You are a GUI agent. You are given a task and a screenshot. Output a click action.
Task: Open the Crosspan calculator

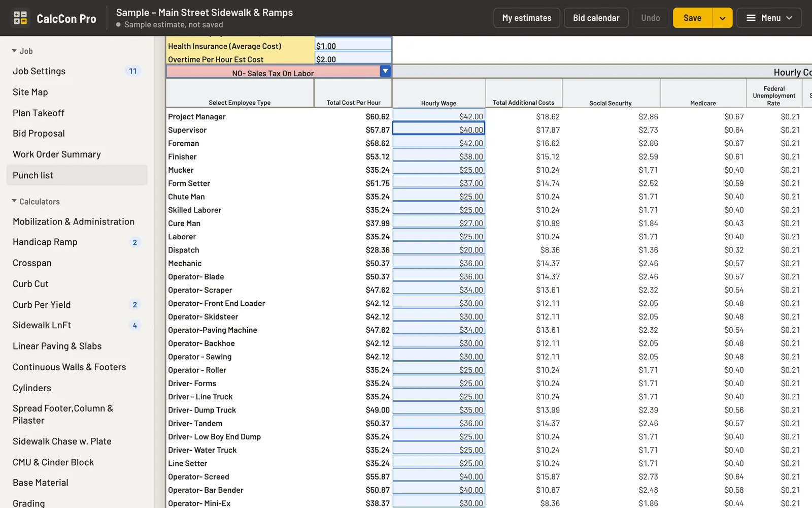77,263
